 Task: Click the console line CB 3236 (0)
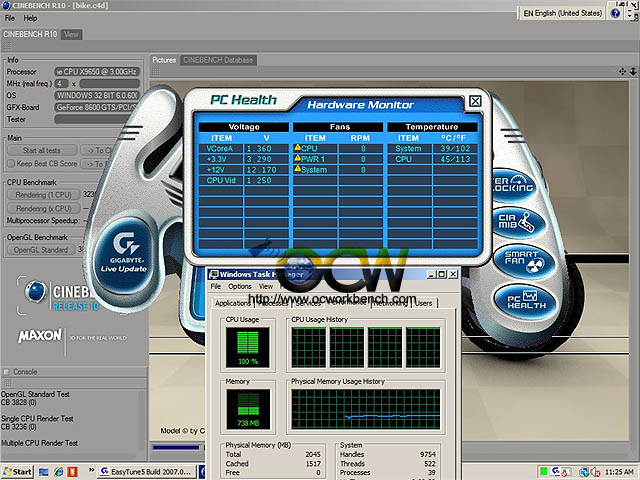click(x=19, y=427)
